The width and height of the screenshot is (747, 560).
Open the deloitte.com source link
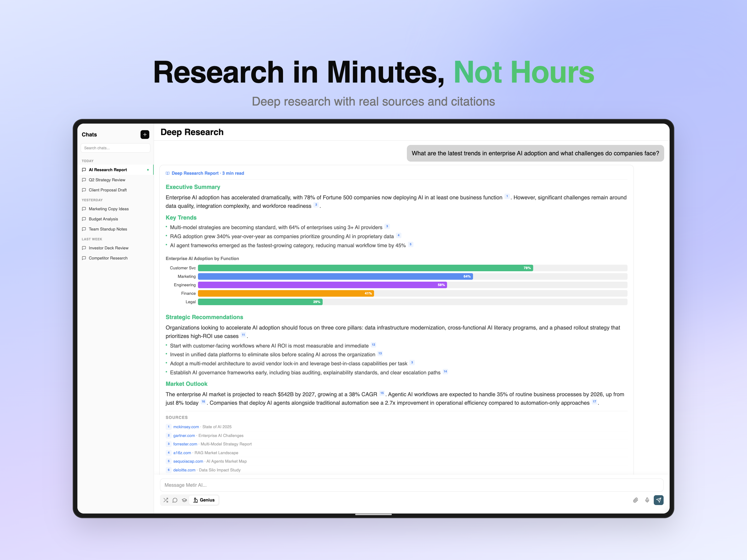pyautogui.click(x=184, y=470)
